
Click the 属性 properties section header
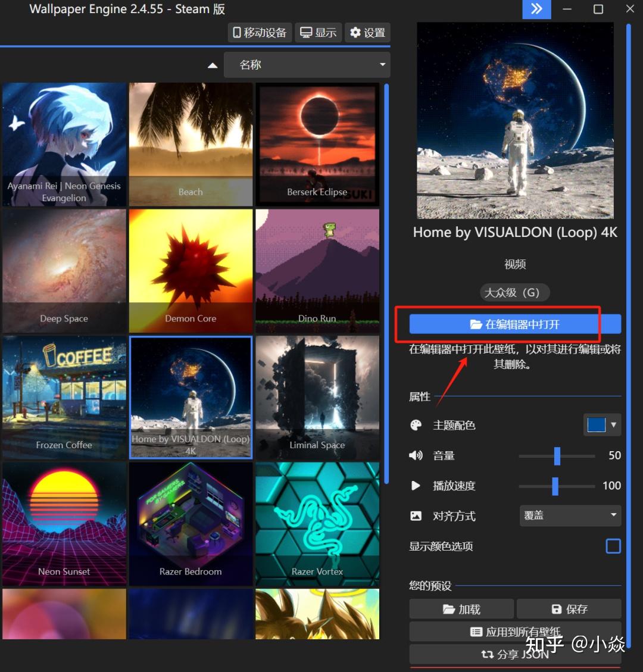point(419,396)
